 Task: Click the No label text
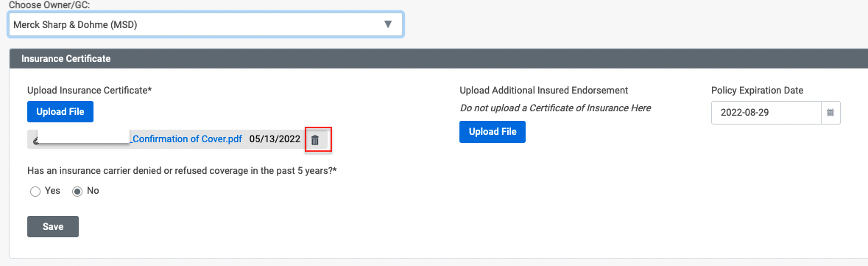[x=93, y=191]
